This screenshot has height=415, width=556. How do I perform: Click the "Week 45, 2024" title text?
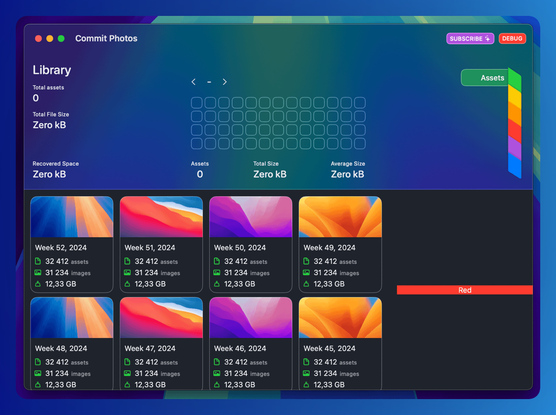(329, 348)
